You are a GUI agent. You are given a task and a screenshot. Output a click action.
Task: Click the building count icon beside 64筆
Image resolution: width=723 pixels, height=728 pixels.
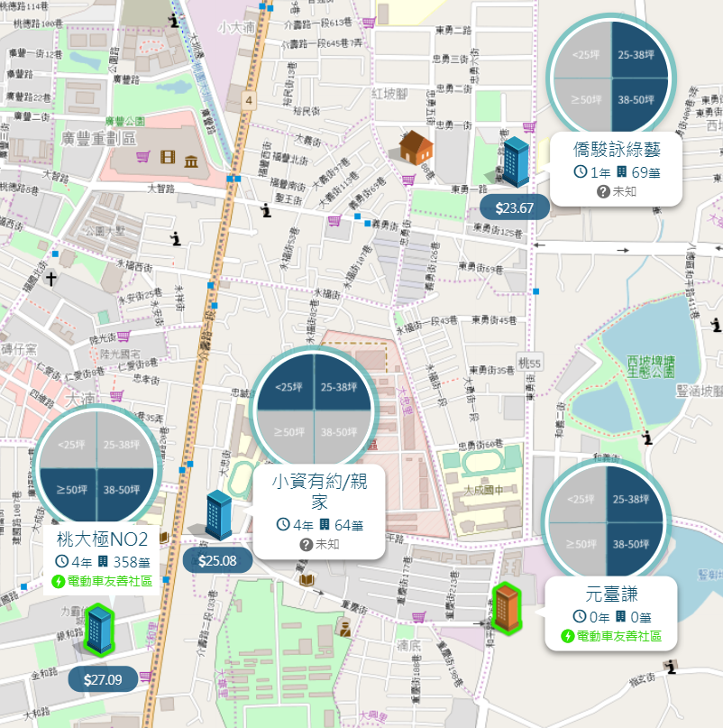coord(325,524)
